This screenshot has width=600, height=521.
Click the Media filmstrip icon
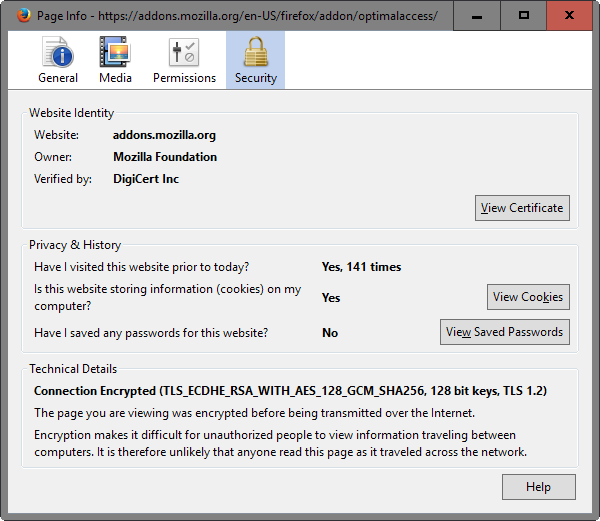[x=115, y=52]
